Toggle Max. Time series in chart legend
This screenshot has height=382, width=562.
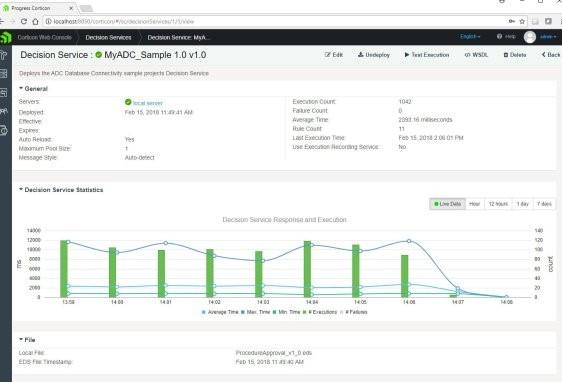click(x=256, y=312)
